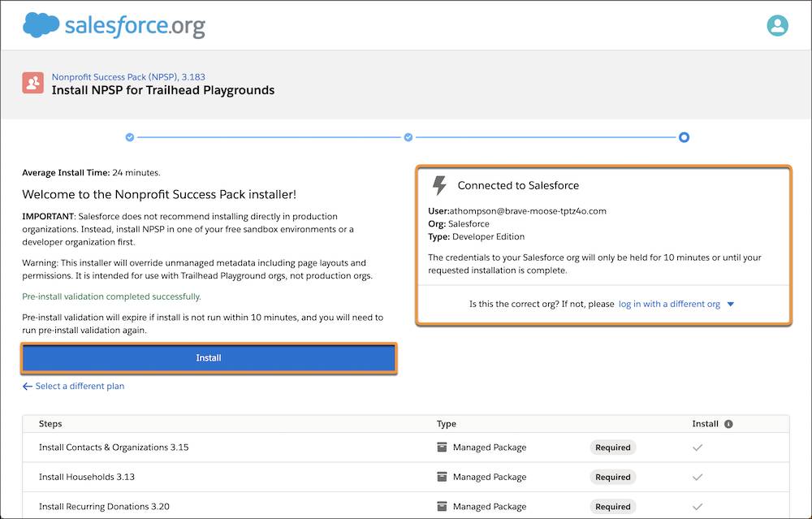Click Connected to Salesforce heading
This screenshot has width=812, height=519.
518,185
